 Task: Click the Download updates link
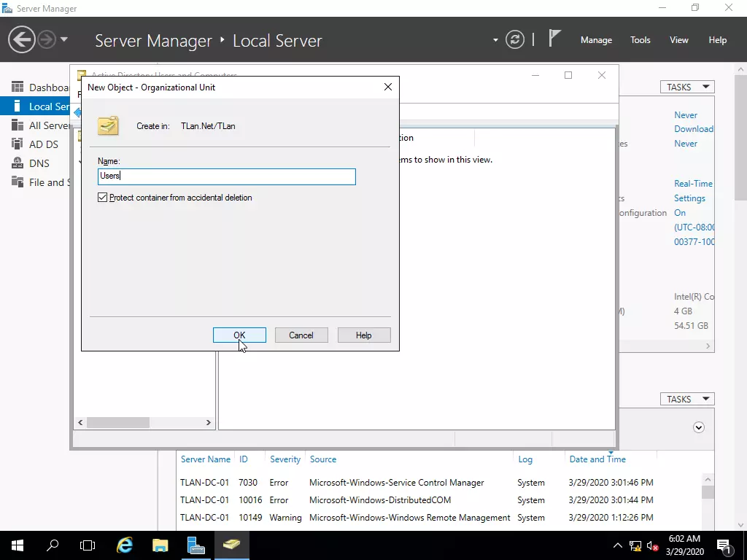coord(694,128)
